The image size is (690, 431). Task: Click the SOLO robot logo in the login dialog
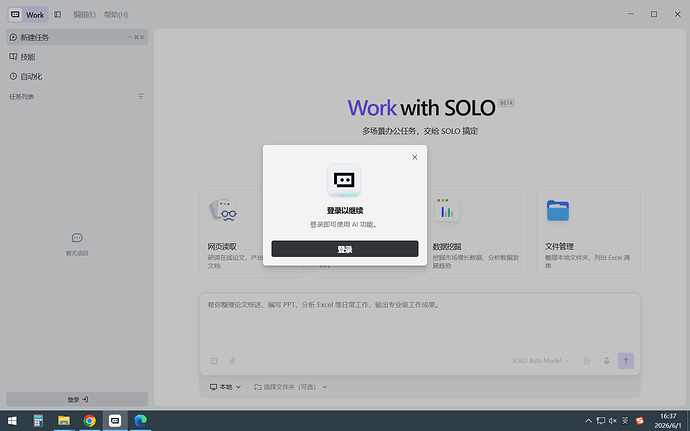344,180
